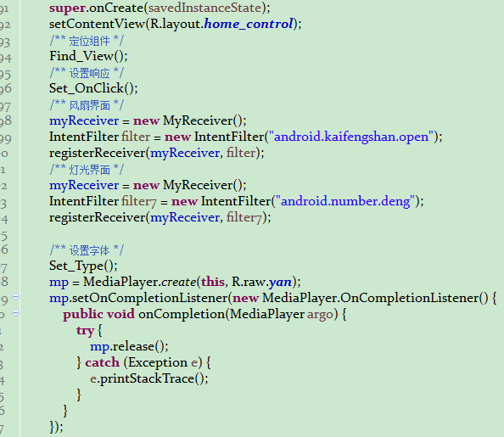Click the filter7 variable declaration name
This screenshot has height=437, width=504.
point(139,201)
